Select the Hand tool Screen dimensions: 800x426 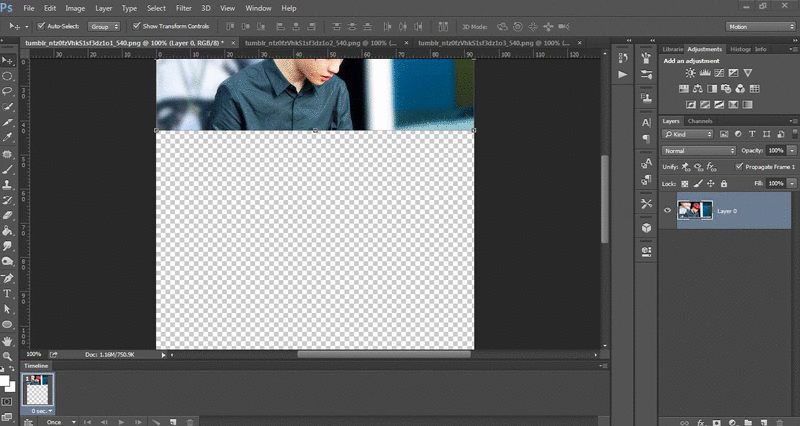coord(7,341)
